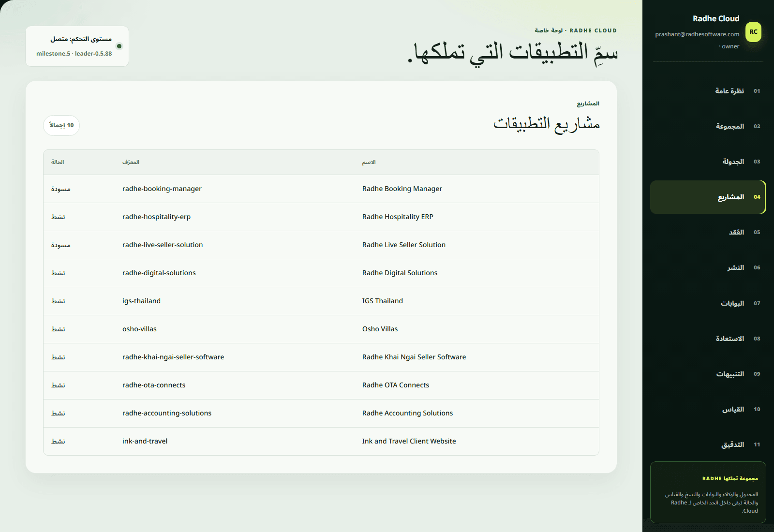The width and height of the screenshot is (774, 532).
Task: Select Radhe Hospitality ERP project name
Action: point(398,217)
